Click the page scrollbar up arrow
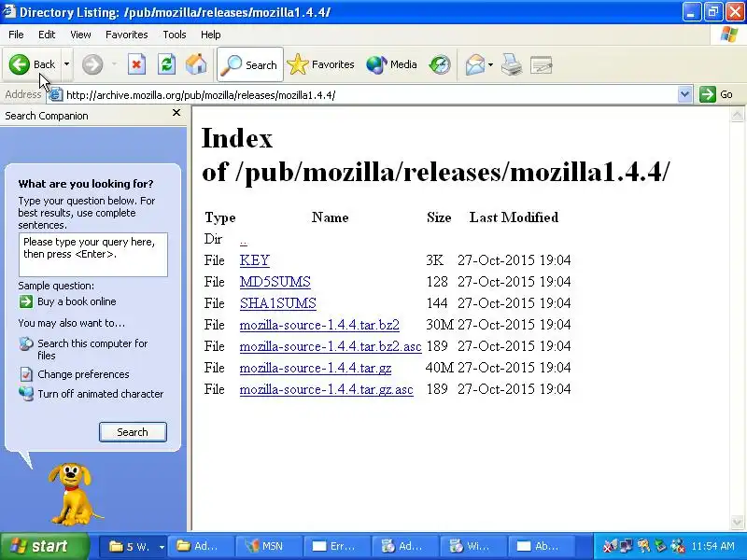The height and width of the screenshot is (560, 747). [737, 115]
